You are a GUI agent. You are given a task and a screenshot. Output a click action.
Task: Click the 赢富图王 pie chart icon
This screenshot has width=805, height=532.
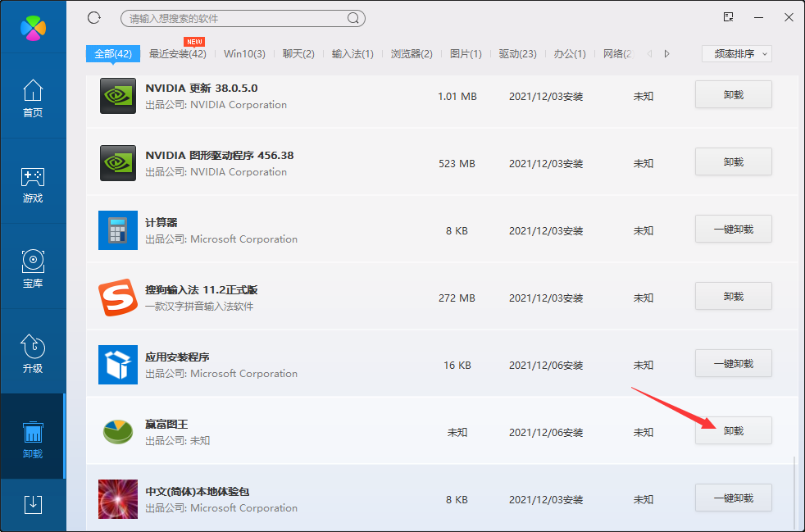coord(118,432)
